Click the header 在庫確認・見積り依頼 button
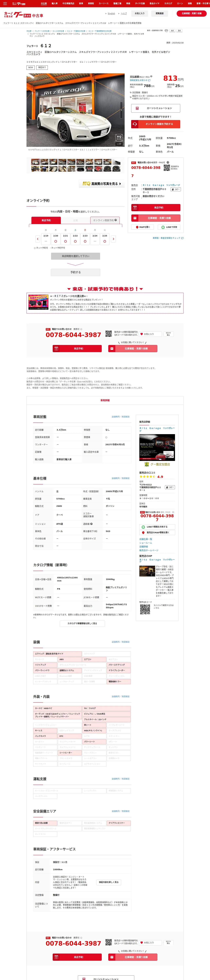210x980 pixels. coord(191,13)
